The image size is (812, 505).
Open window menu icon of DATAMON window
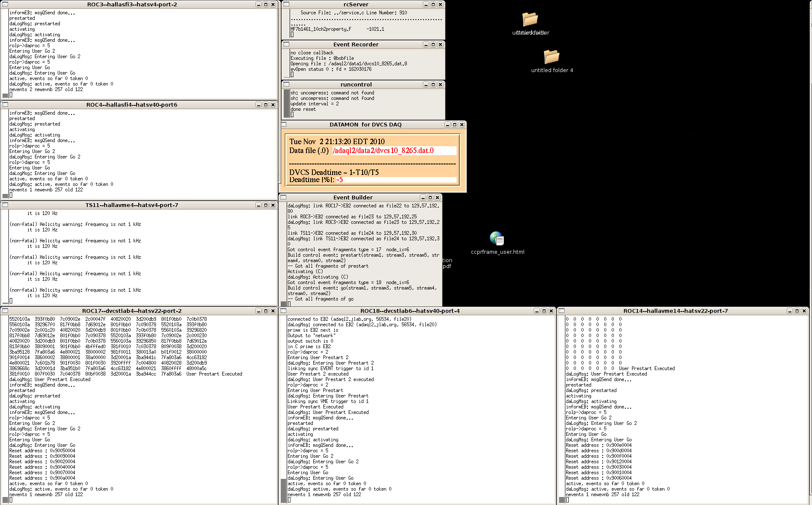tap(284, 124)
